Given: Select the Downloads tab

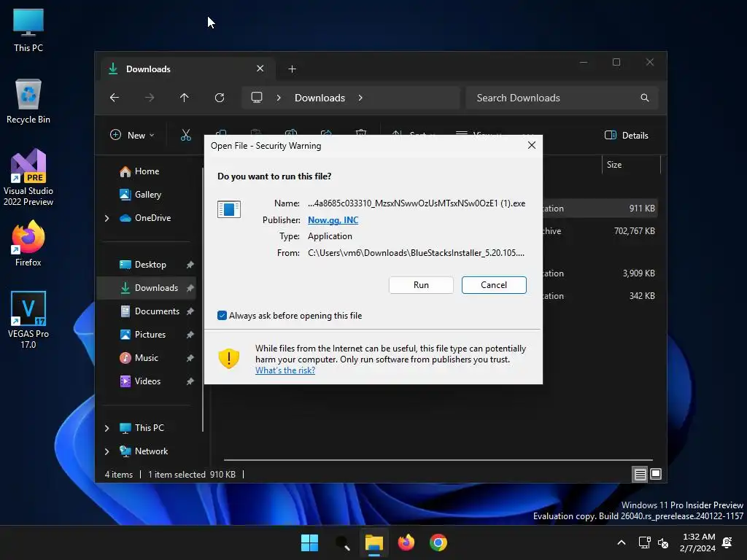Looking at the screenshot, I should pyautogui.click(x=187, y=69).
